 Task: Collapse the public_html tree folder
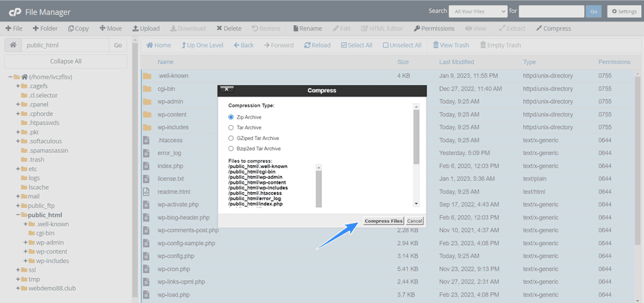[x=18, y=215]
